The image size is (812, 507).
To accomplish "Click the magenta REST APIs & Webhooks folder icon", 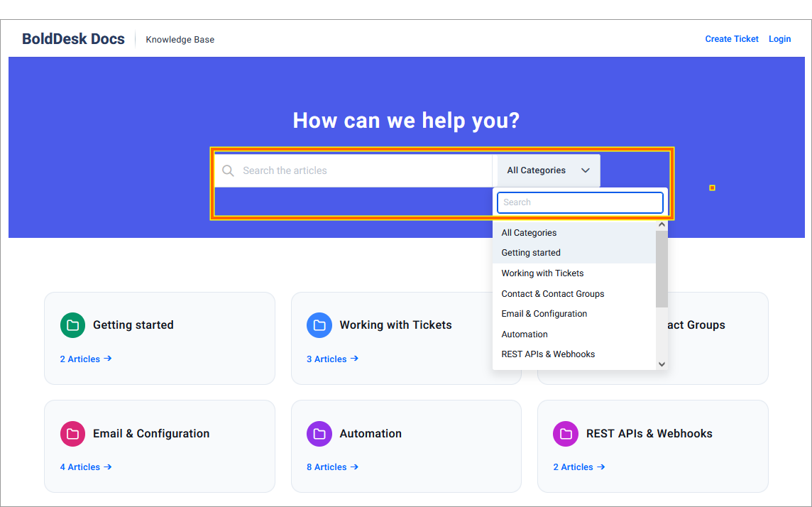I will pos(566,433).
